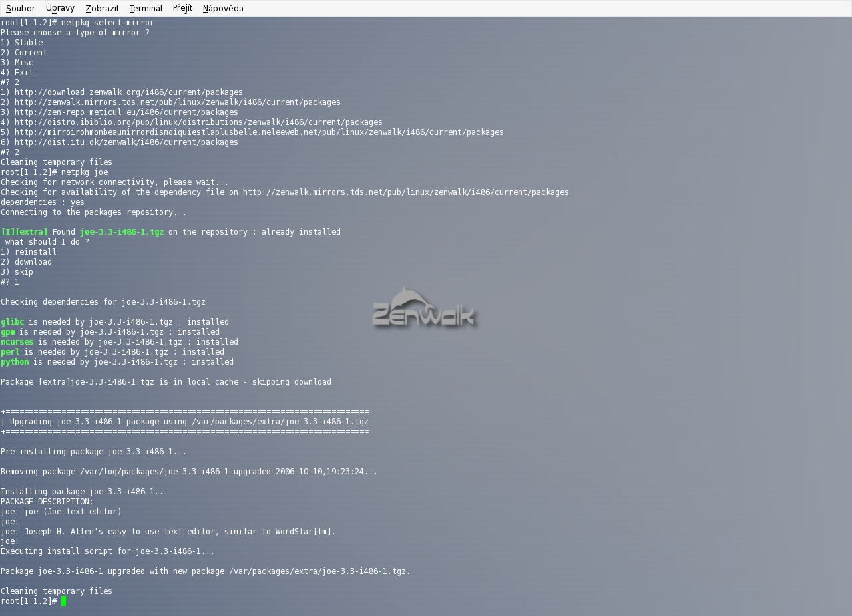Click the green 'python' dependency name
The width and height of the screenshot is (852, 616).
pyautogui.click(x=15, y=362)
